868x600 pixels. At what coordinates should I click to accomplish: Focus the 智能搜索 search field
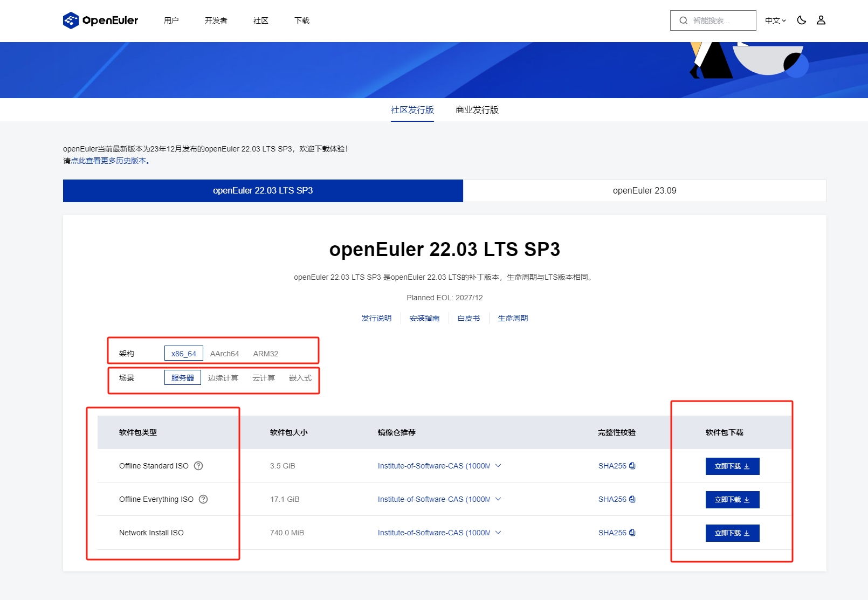pos(713,20)
